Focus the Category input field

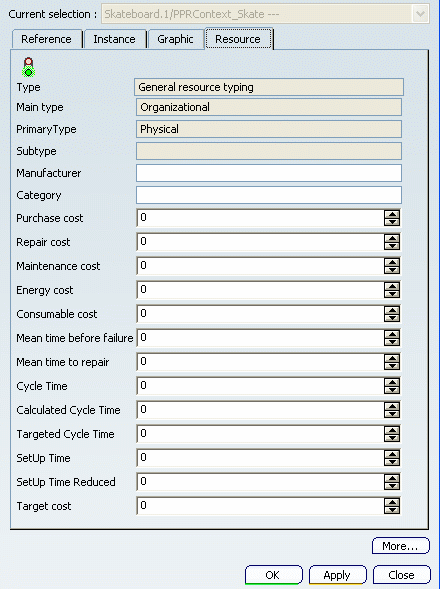(269, 195)
